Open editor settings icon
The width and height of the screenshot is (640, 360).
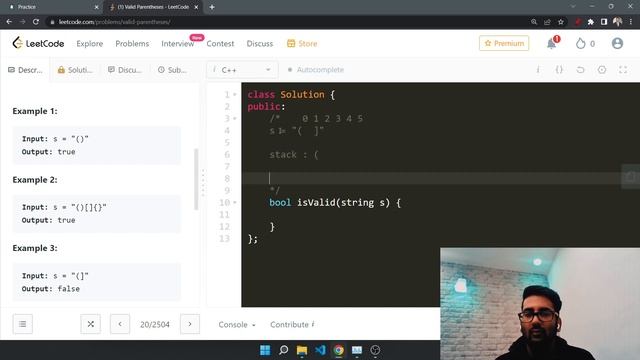tap(602, 70)
